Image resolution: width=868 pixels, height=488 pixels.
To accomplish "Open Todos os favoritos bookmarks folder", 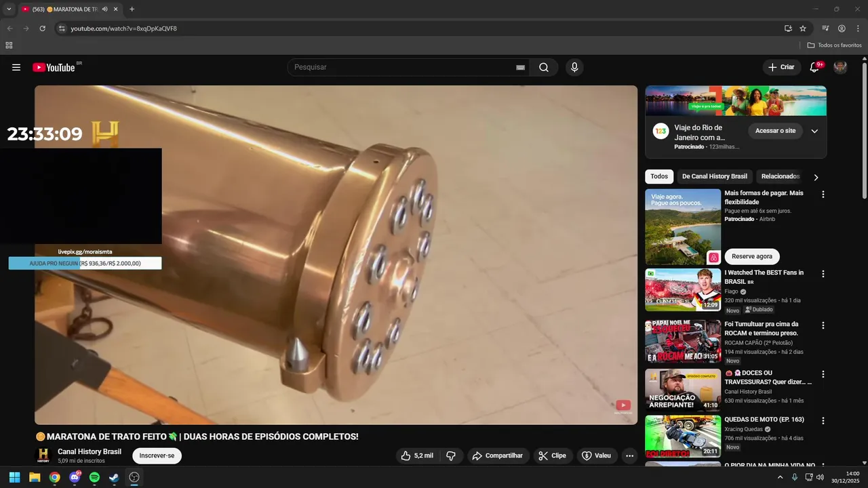I will pos(834,45).
